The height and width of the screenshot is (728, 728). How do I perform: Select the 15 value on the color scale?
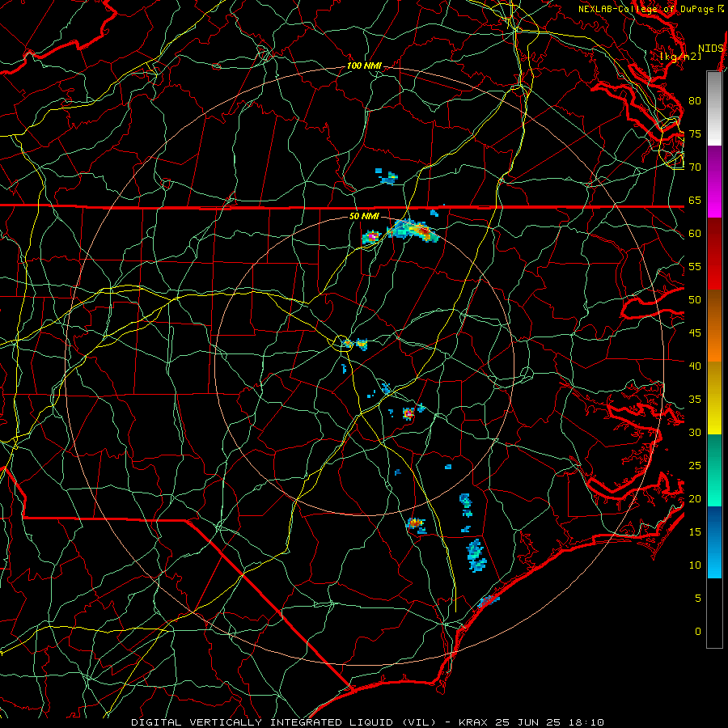pos(695,532)
